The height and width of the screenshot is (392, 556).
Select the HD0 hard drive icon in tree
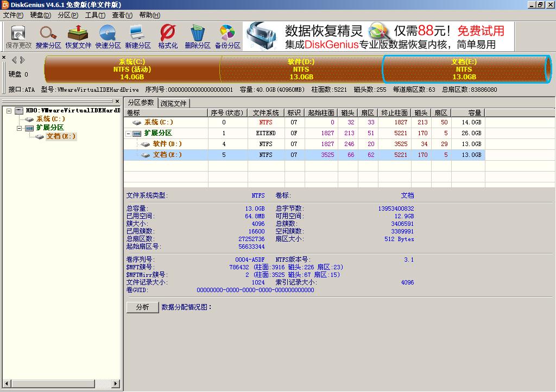tap(19, 111)
